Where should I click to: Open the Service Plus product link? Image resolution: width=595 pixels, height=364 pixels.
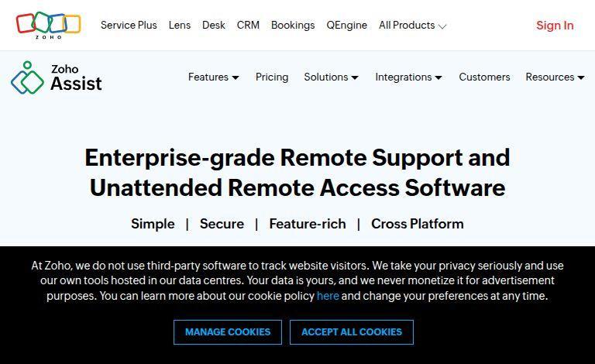[129, 26]
